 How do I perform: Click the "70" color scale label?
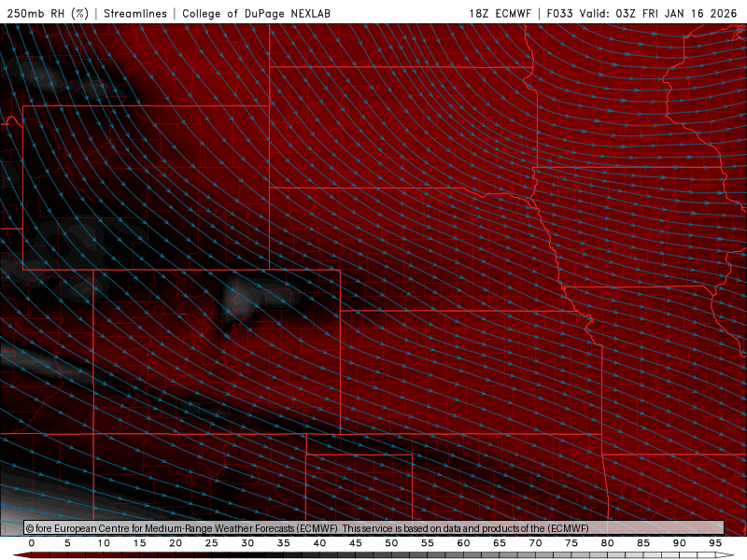coord(535,543)
